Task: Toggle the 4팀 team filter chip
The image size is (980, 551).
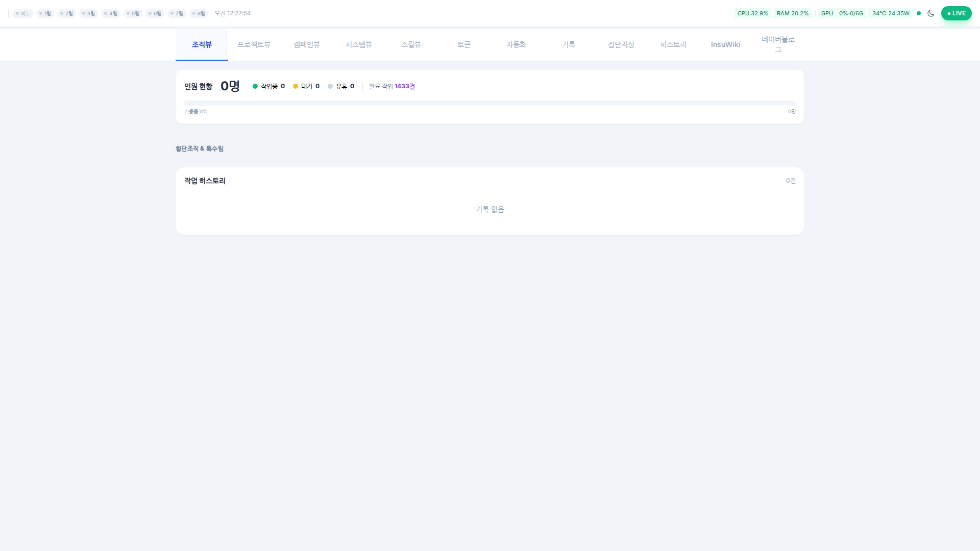Action: (111, 13)
